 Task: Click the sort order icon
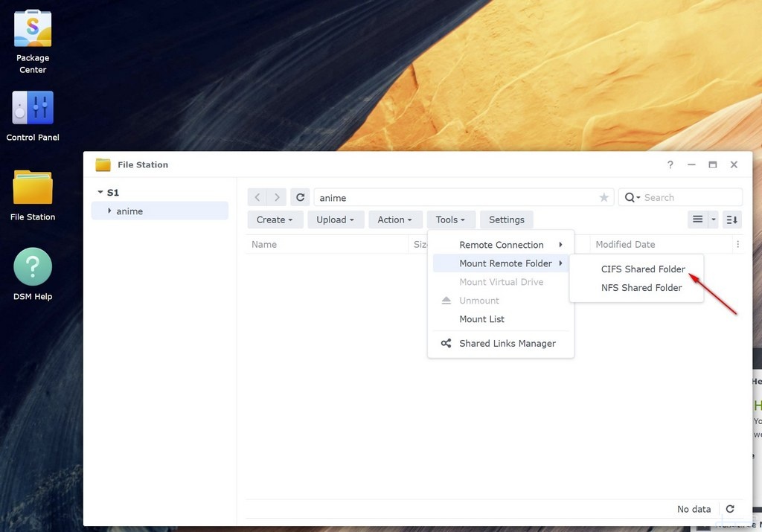(x=732, y=219)
